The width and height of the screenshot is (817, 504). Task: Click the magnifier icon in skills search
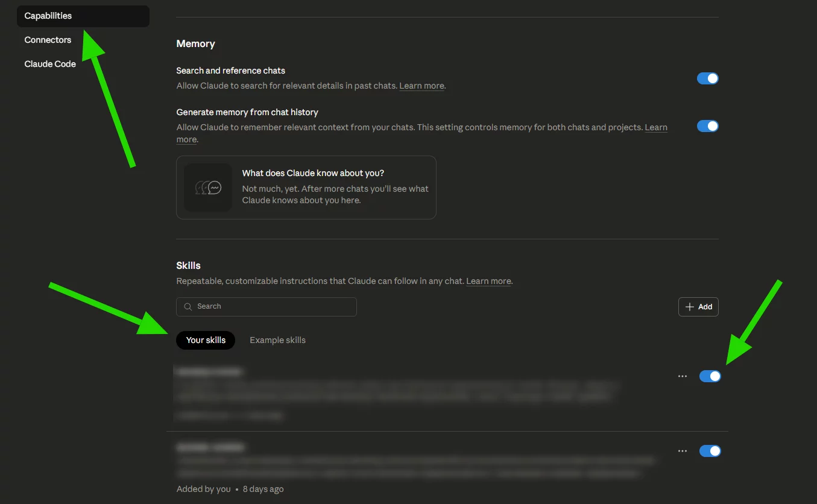(188, 306)
